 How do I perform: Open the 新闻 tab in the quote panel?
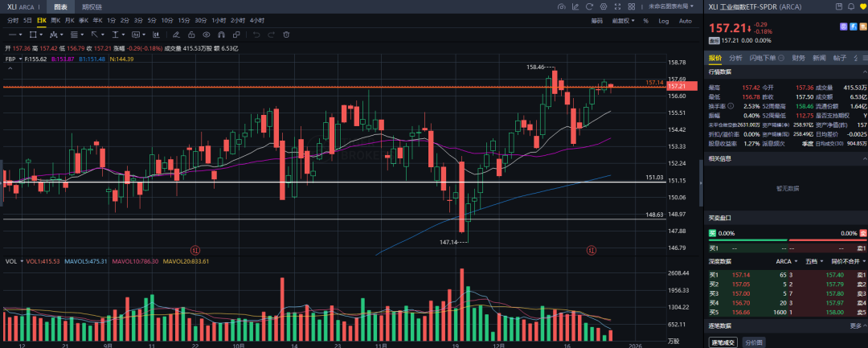819,58
